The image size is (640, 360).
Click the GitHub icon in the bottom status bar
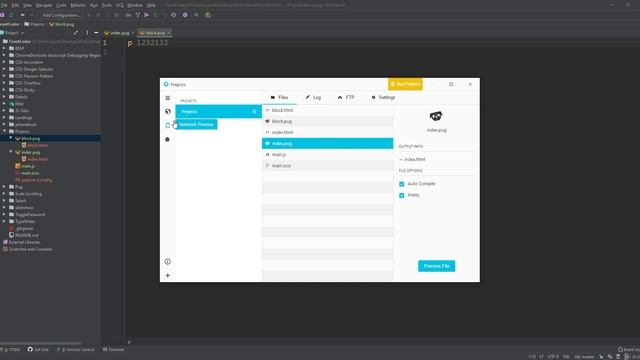coord(30,350)
